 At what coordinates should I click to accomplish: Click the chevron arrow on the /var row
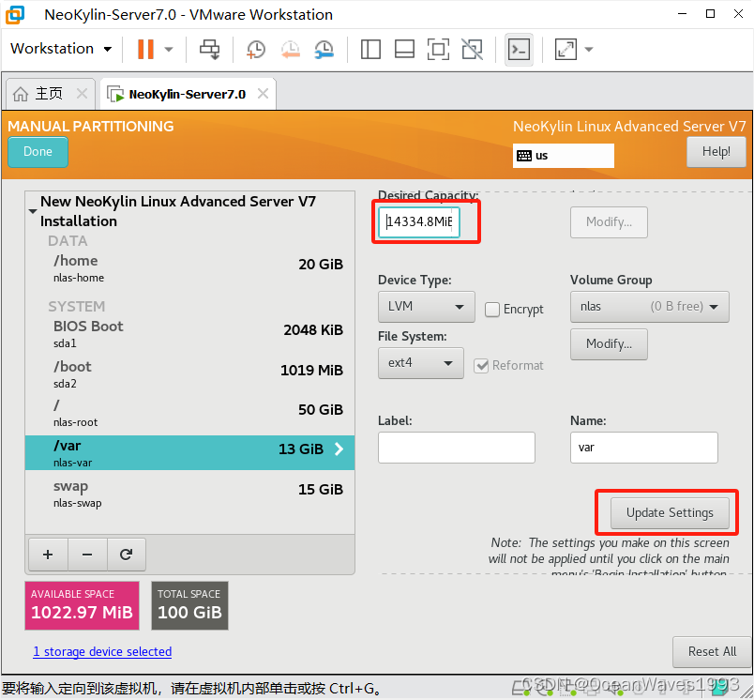point(339,449)
